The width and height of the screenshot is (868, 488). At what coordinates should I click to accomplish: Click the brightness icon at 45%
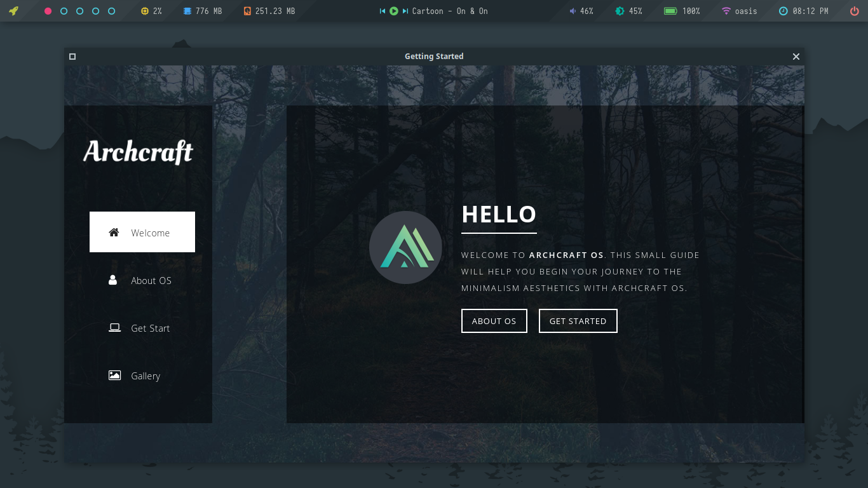(x=620, y=11)
